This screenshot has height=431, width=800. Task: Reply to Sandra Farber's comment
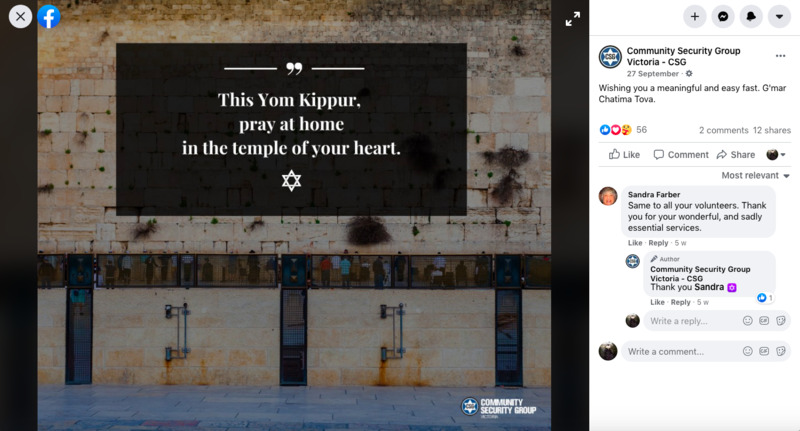[x=658, y=243]
